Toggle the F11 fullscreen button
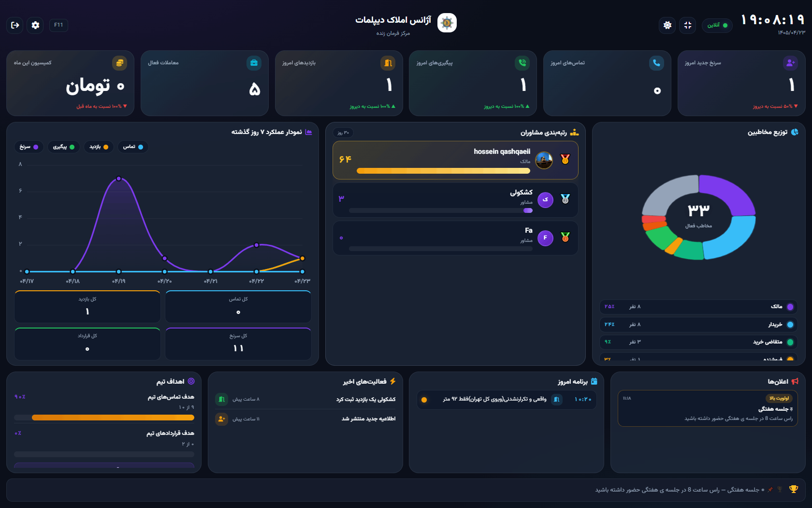This screenshot has height=508, width=812. (x=58, y=25)
